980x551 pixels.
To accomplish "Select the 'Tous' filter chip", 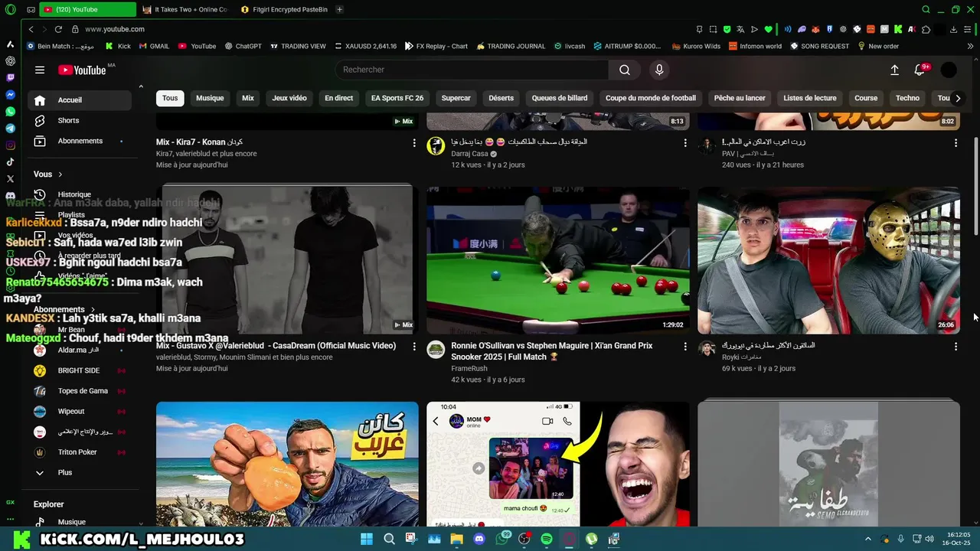I will (170, 98).
